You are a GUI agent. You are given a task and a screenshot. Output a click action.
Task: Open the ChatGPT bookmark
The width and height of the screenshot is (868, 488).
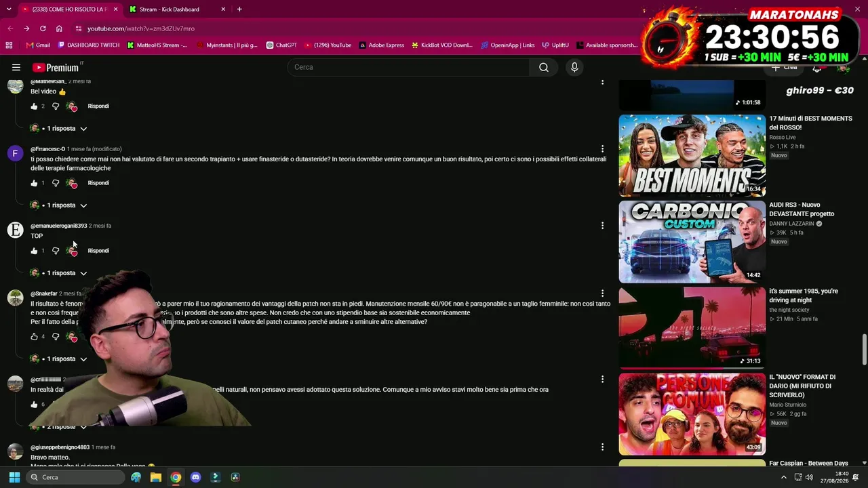[281, 45]
